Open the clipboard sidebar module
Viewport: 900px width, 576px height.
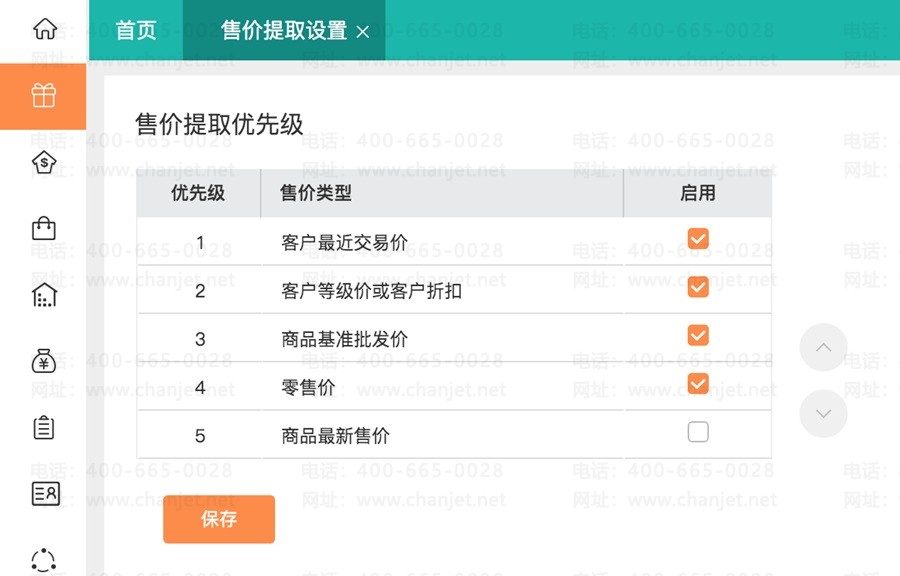44,427
